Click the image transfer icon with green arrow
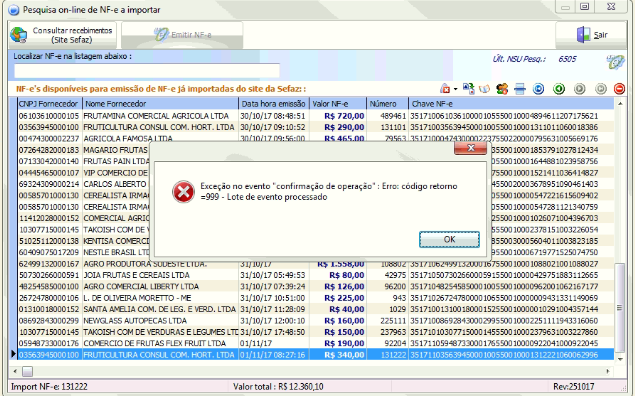 click(469, 89)
